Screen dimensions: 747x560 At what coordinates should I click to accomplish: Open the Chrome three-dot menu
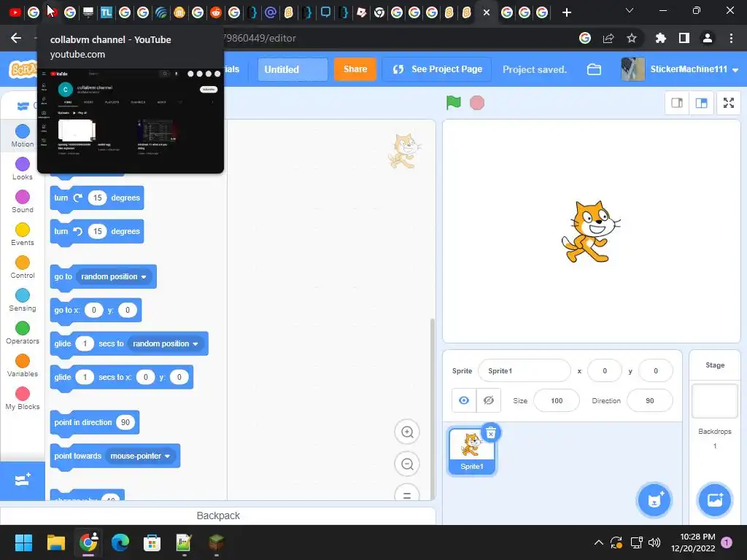pos(731,38)
